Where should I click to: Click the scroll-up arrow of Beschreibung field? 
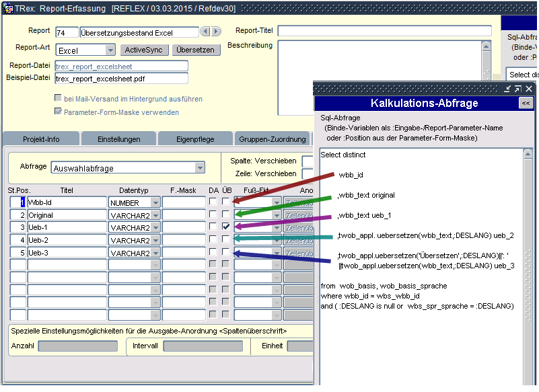point(487,46)
